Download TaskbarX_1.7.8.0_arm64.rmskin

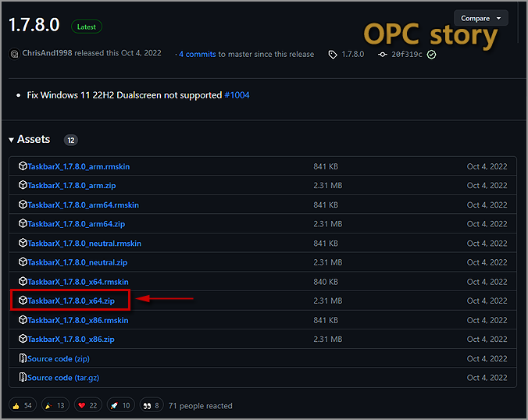(x=83, y=205)
